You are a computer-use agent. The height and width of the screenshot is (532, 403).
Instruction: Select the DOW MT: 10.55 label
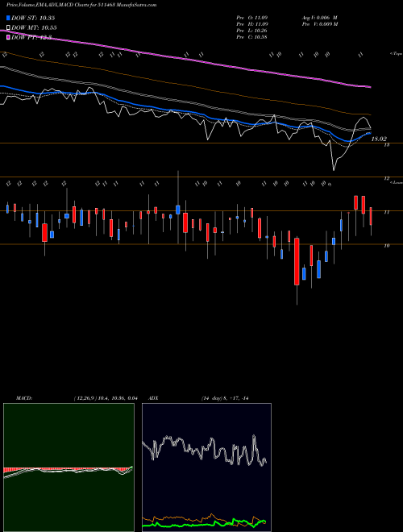coord(34,28)
